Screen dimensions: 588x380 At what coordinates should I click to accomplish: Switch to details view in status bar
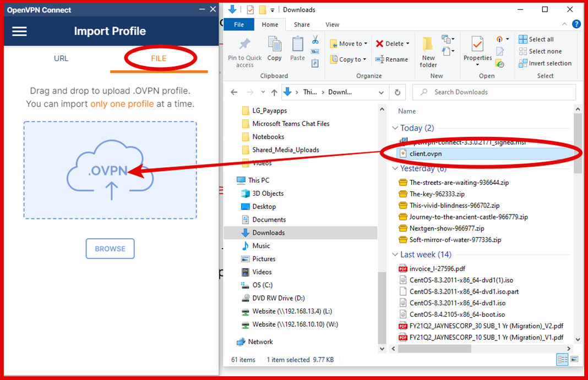[563, 360]
